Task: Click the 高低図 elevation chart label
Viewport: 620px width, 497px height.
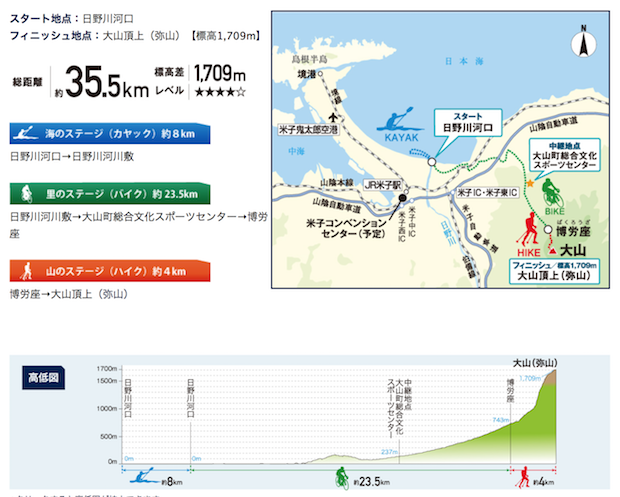Action: pos(43,378)
